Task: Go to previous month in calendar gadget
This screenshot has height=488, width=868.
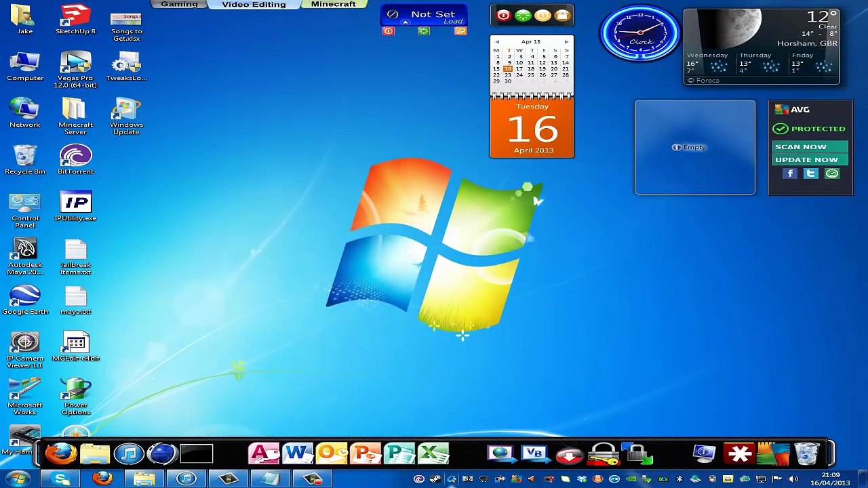Action: click(496, 42)
